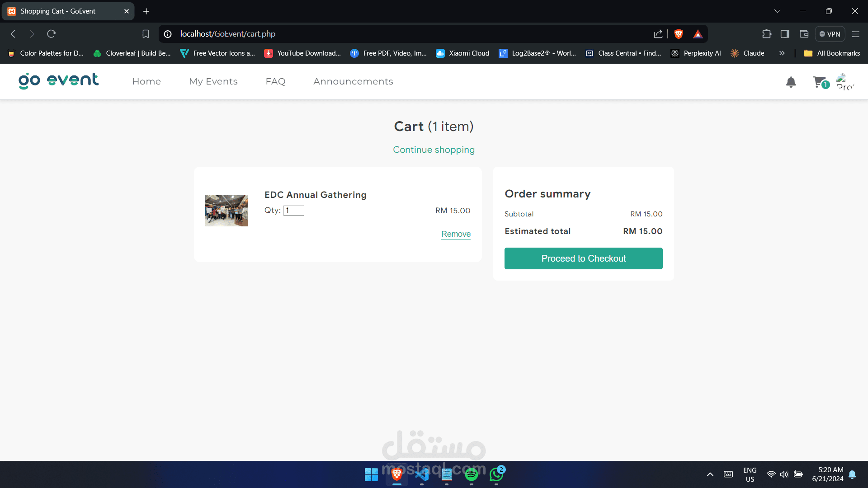Bookmark this page using bookmark icon

point(146,34)
